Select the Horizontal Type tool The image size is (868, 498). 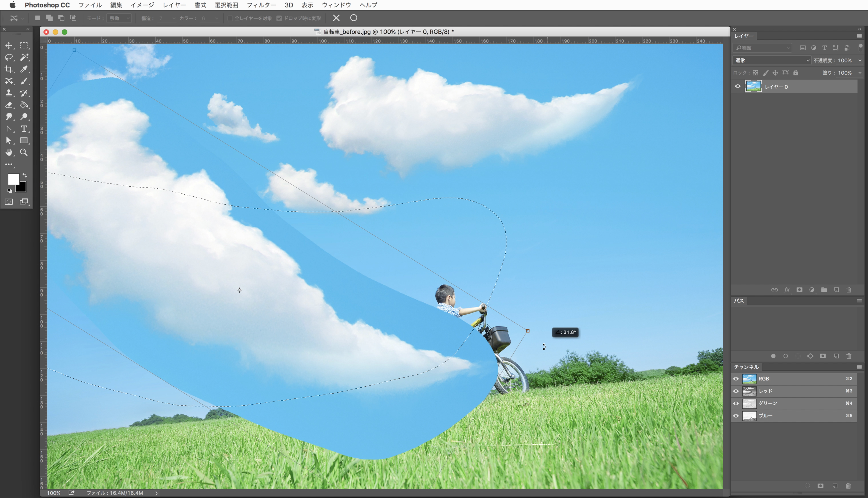click(x=24, y=129)
